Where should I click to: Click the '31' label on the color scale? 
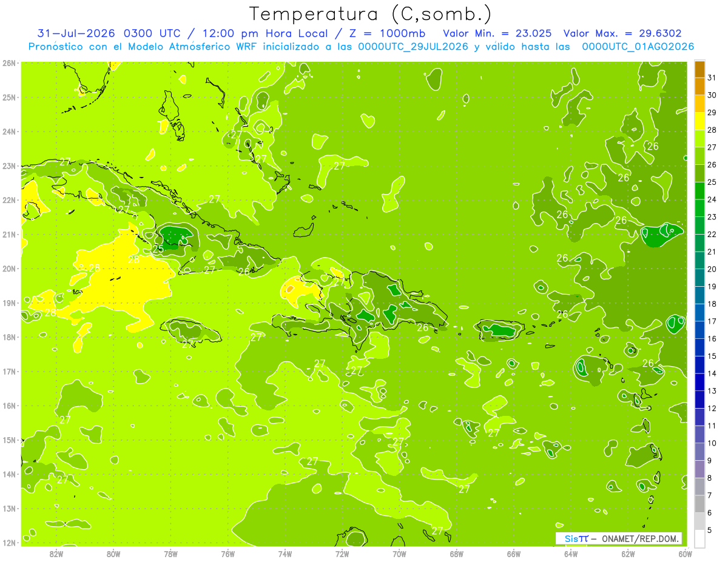pyautogui.click(x=712, y=78)
